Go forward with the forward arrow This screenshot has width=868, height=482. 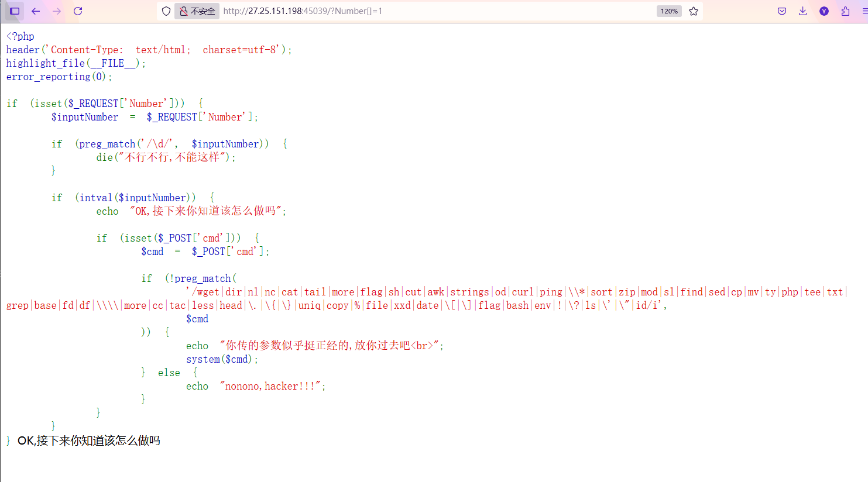(x=57, y=11)
